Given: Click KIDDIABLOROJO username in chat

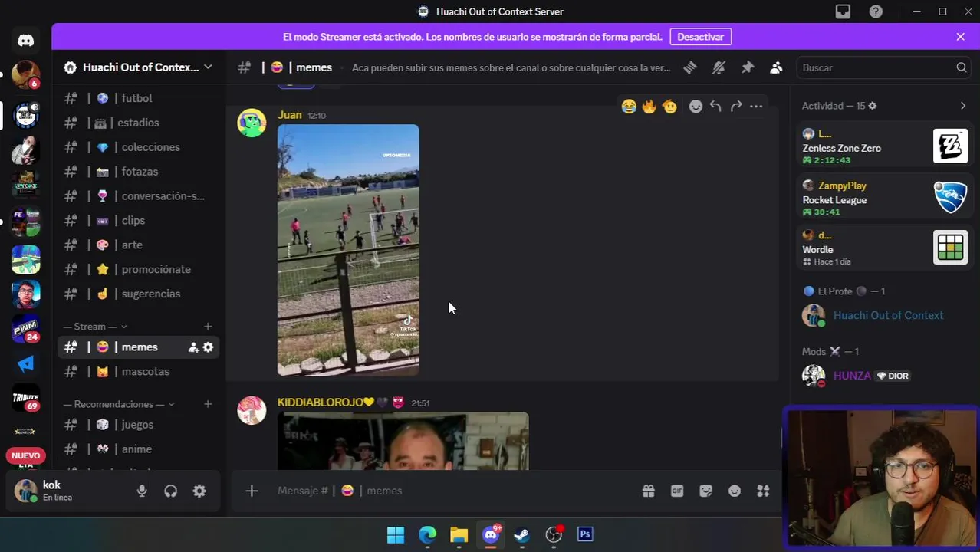Looking at the screenshot, I should (326, 402).
